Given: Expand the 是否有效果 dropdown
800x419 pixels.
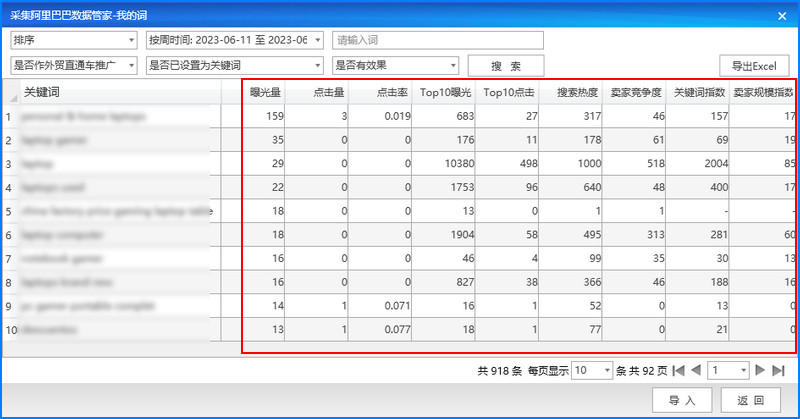Looking at the screenshot, I should (x=395, y=65).
